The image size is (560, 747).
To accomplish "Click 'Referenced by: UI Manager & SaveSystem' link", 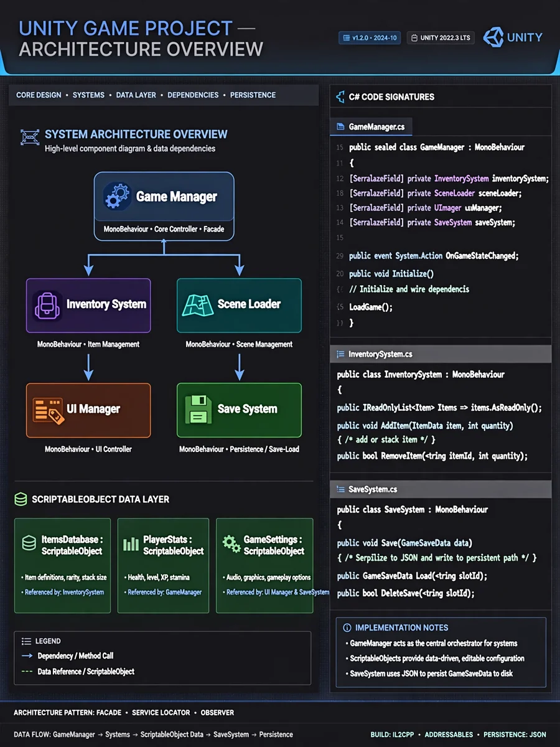I will tap(278, 592).
